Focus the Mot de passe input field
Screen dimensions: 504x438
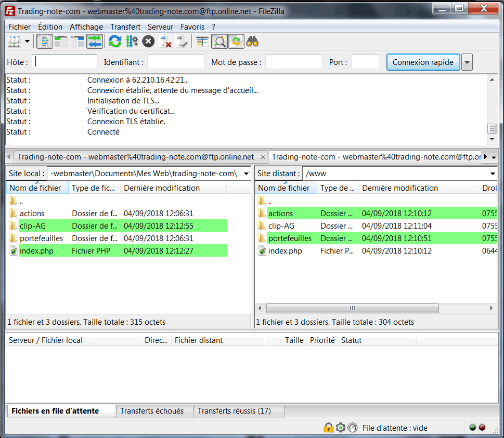pos(294,62)
